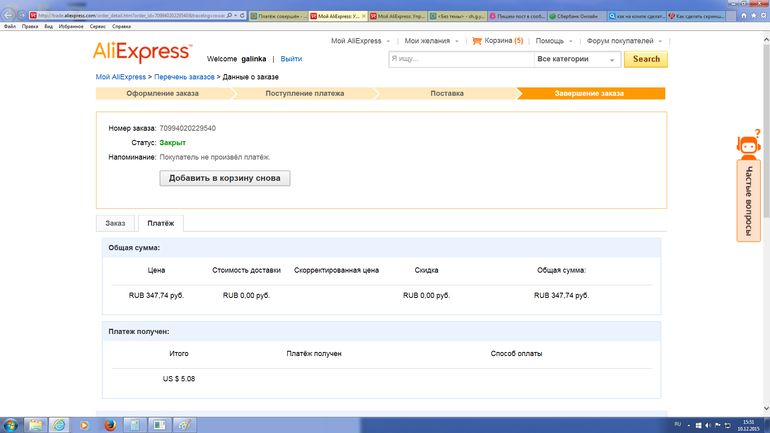
Task: Click the AliExpress logo
Action: [141, 53]
